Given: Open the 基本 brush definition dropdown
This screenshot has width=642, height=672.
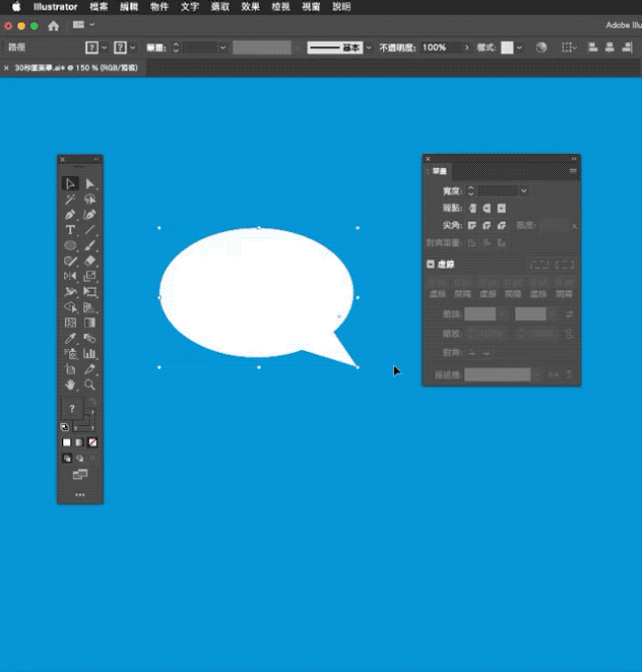Looking at the screenshot, I should point(369,47).
